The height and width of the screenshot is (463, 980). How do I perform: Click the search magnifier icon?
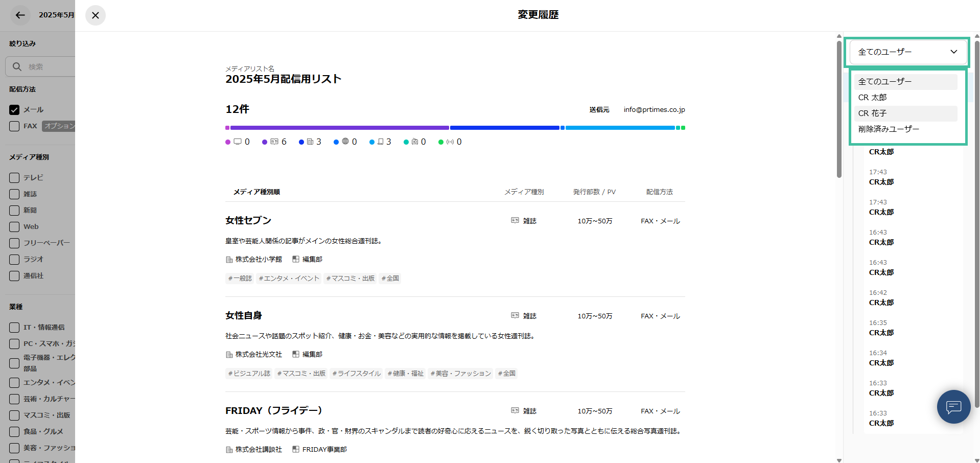pos(17,67)
